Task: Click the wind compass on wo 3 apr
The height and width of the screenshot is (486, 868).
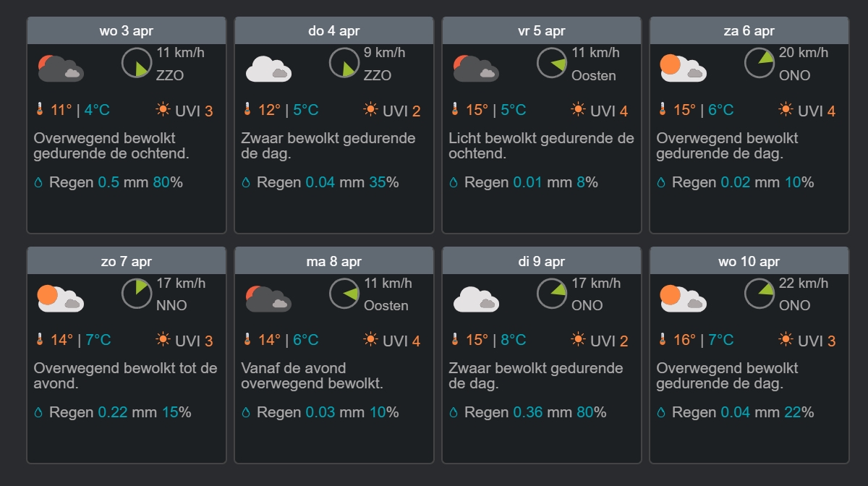Action: 137,63
